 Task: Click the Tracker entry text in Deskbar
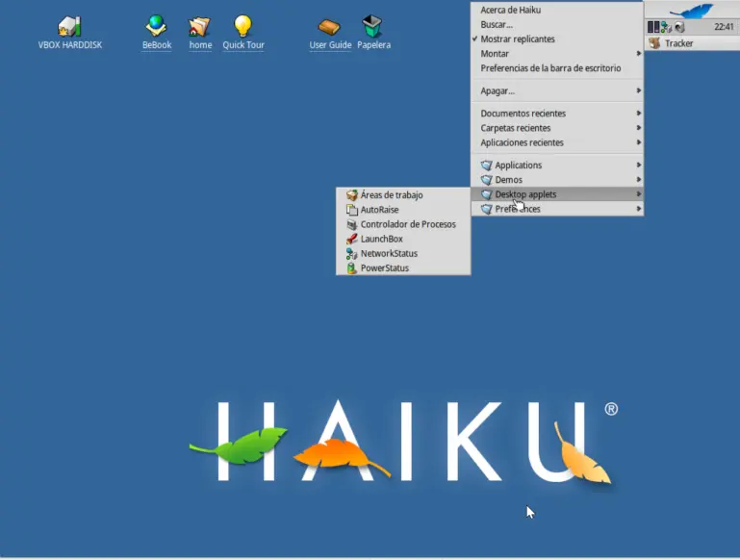pyautogui.click(x=678, y=43)
